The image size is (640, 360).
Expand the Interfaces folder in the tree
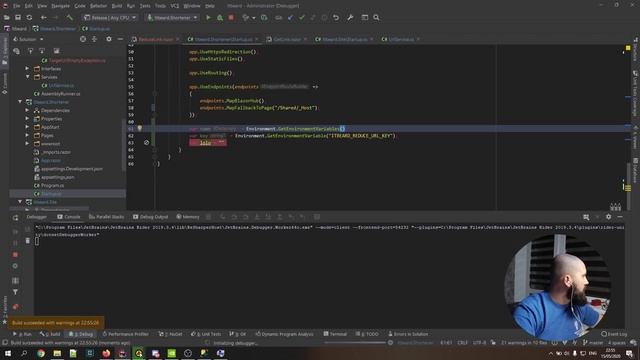pos(27,69)
